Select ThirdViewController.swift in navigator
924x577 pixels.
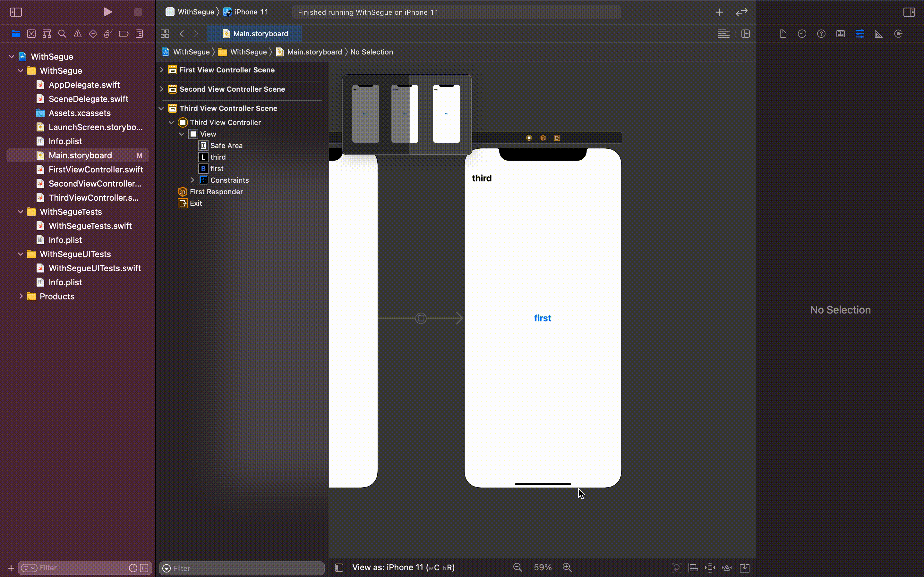click(93, 198)
